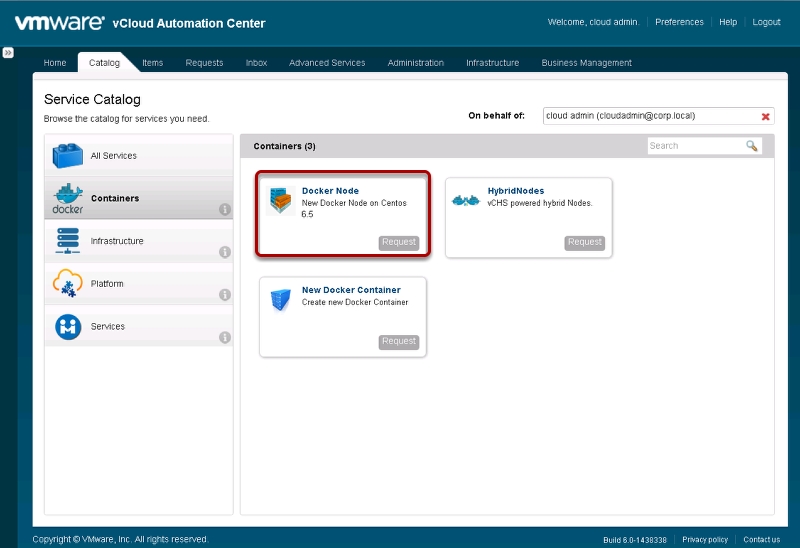Click the Services round blue icon
This screenshot has width=800, height=548.
pos(68,327)
